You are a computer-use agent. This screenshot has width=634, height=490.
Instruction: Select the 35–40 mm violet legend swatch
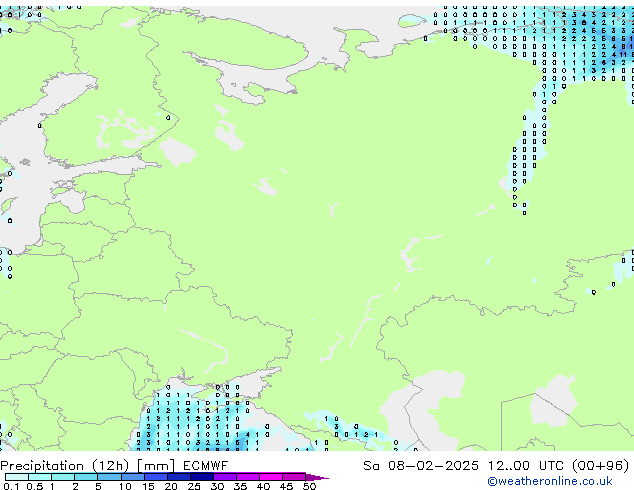pos(248,477)
